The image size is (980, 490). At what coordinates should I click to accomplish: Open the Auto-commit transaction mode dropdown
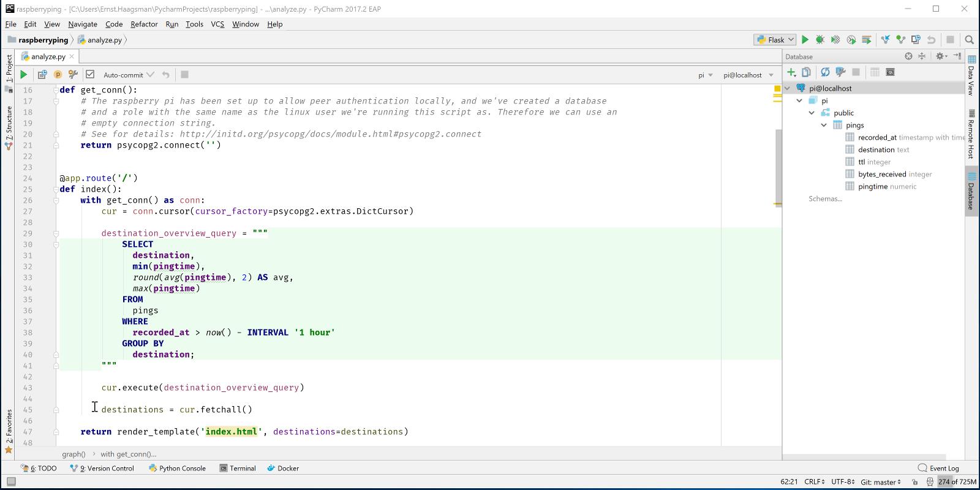pos(128,75)
